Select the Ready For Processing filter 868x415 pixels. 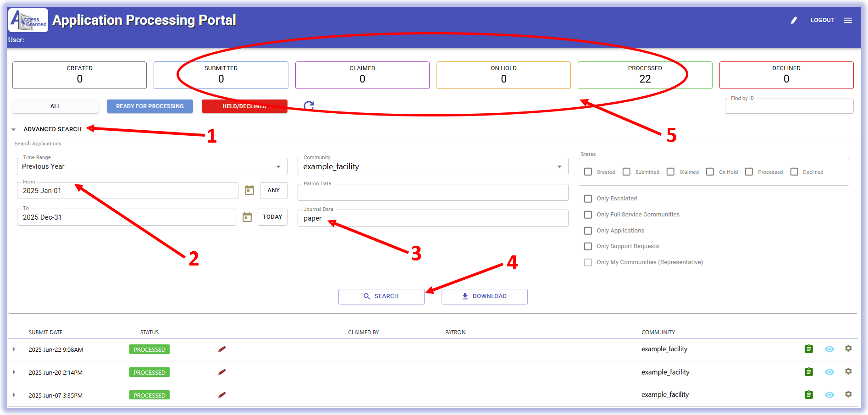click(149, 106)
